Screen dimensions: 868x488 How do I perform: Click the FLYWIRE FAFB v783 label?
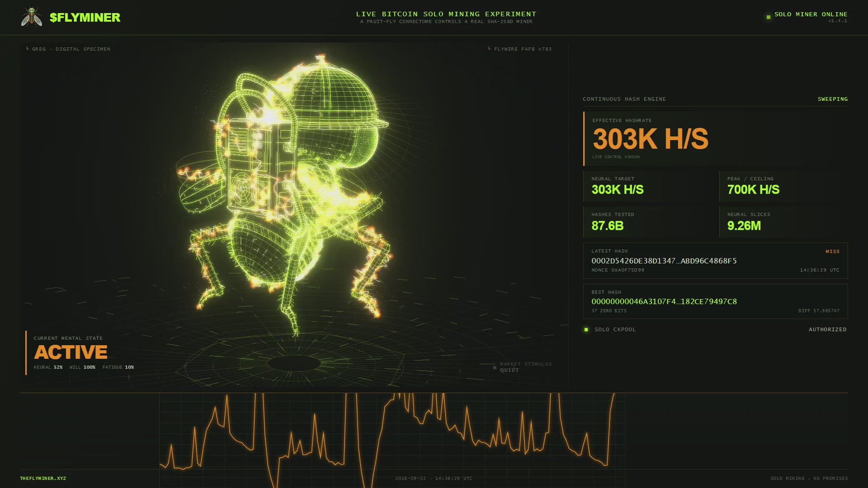coord(523,49)
